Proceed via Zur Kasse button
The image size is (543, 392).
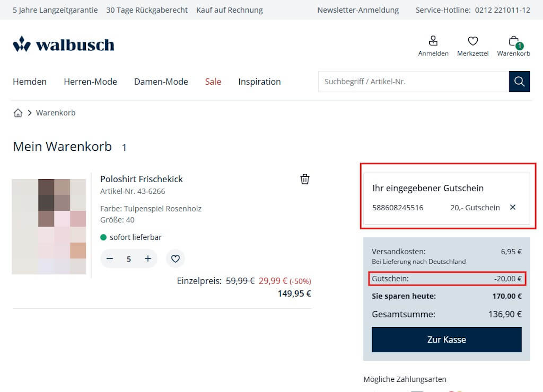[447, 339]
